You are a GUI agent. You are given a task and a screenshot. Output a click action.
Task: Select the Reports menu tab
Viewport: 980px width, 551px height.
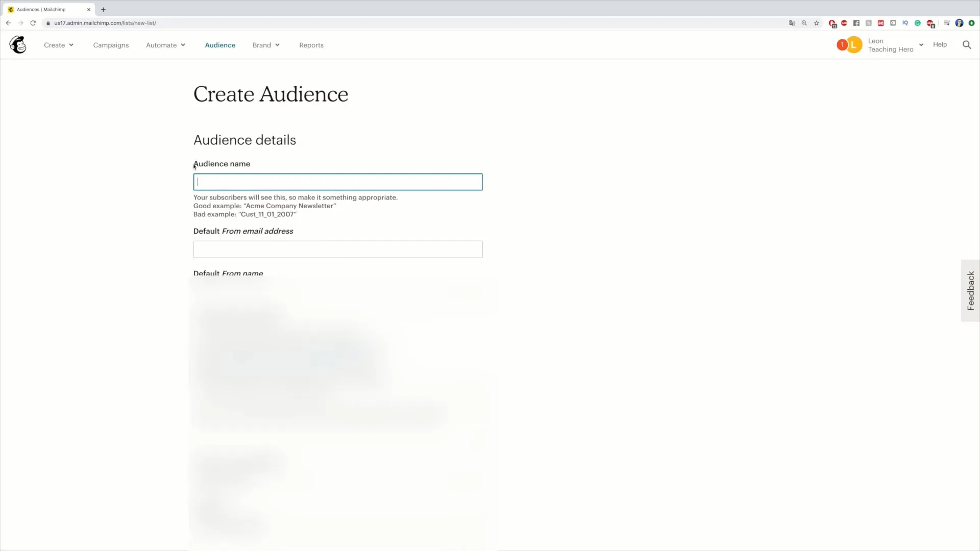click(311, 45)
